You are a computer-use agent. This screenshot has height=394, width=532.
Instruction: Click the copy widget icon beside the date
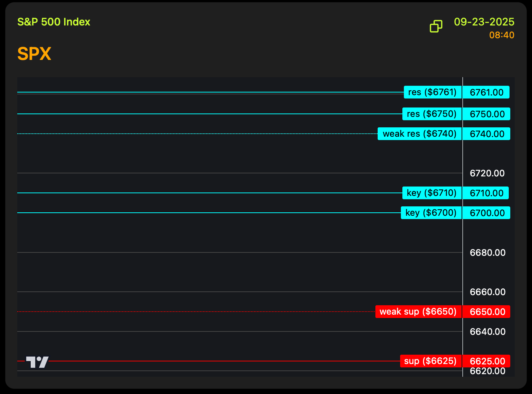click(436, 26)
